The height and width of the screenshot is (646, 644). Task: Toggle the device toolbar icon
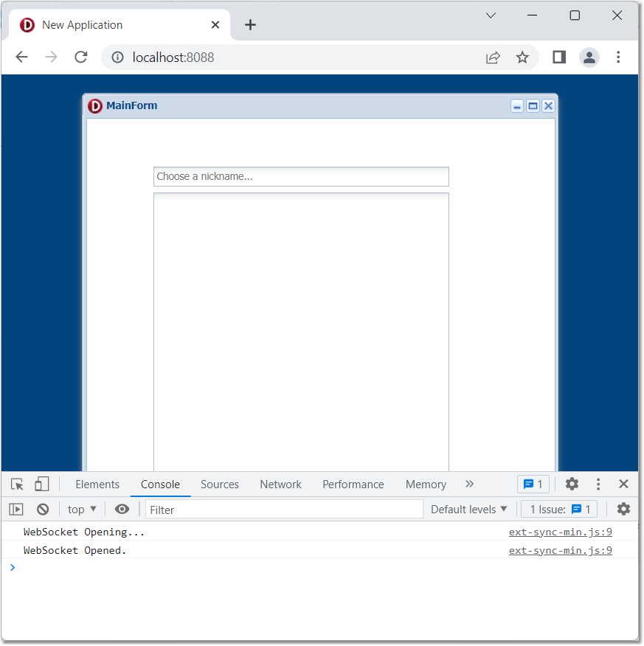42,484
